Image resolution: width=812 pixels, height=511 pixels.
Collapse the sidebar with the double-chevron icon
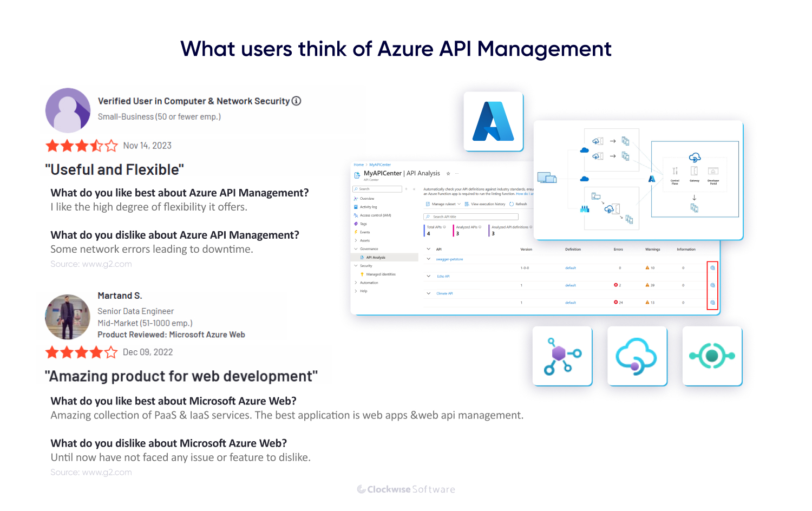click(414, 189)
